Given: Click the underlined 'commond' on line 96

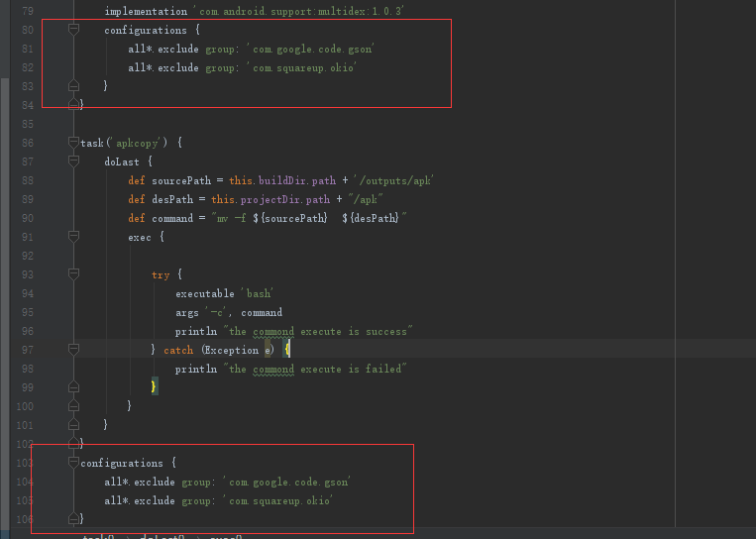Looking at the screenshot, I should point(273,331).
